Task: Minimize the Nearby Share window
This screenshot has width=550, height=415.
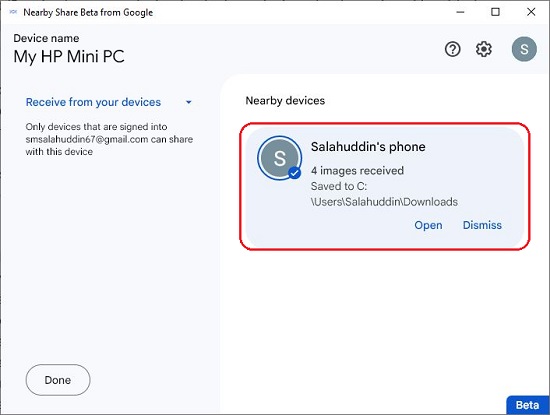Action: click(460, 12)
